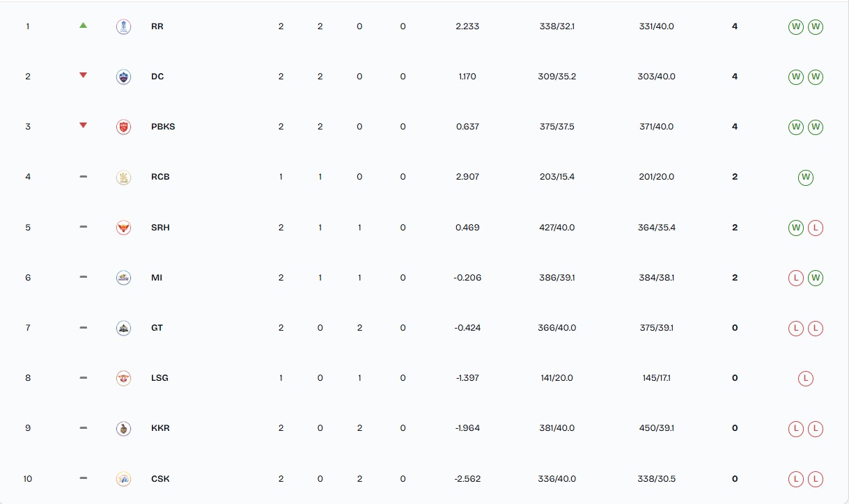Screen dimensions: 849x504
Task: Click the Gujarat Titans team logo
Action: click(123, 328)
